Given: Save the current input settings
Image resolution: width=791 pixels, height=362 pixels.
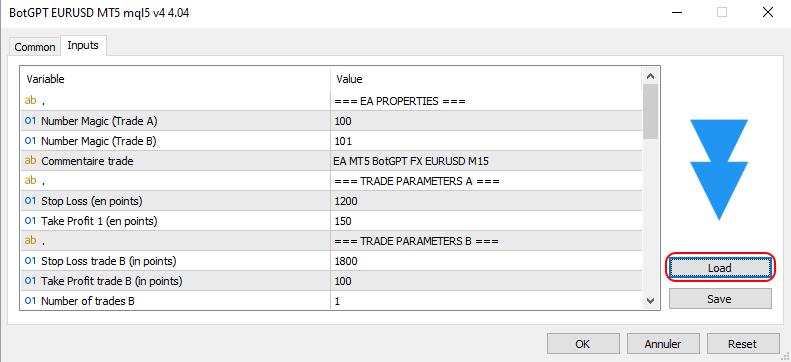Looking at the screenshot, I should point(720,298).
